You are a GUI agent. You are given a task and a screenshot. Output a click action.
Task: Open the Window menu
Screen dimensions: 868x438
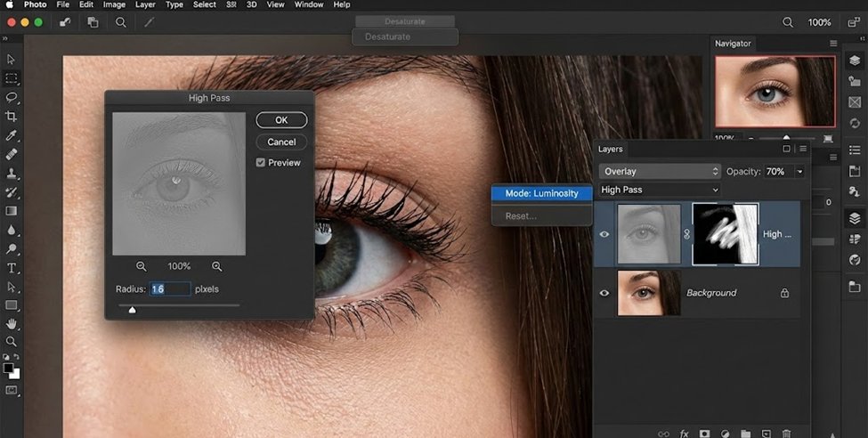[x=309, y=4]
